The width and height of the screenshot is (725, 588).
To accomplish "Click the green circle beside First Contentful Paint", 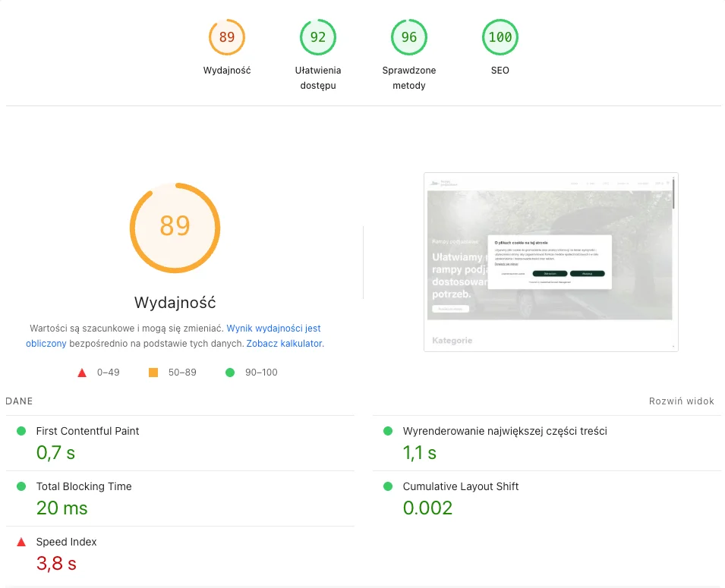I will (21, 431).
